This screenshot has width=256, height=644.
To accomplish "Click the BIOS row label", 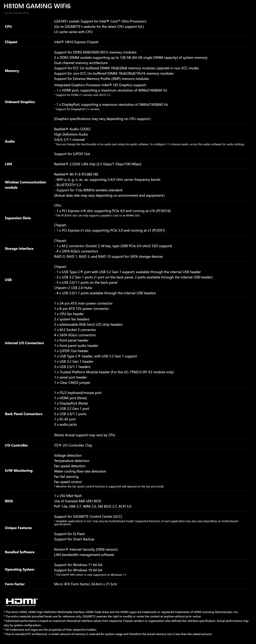I will coord(9,501).
